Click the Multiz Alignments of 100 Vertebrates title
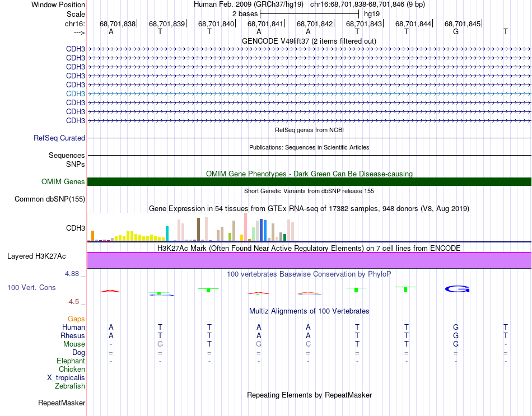Screen dimensions: 532x416 point(309,311)
